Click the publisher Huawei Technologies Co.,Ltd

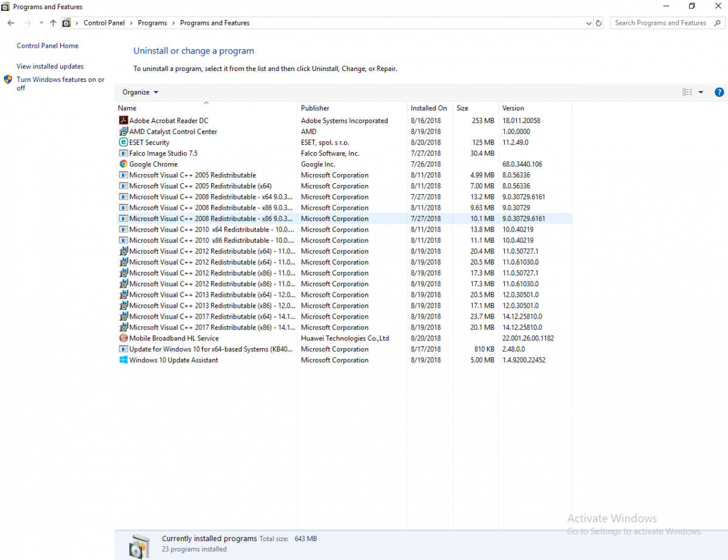coord(345,339)
